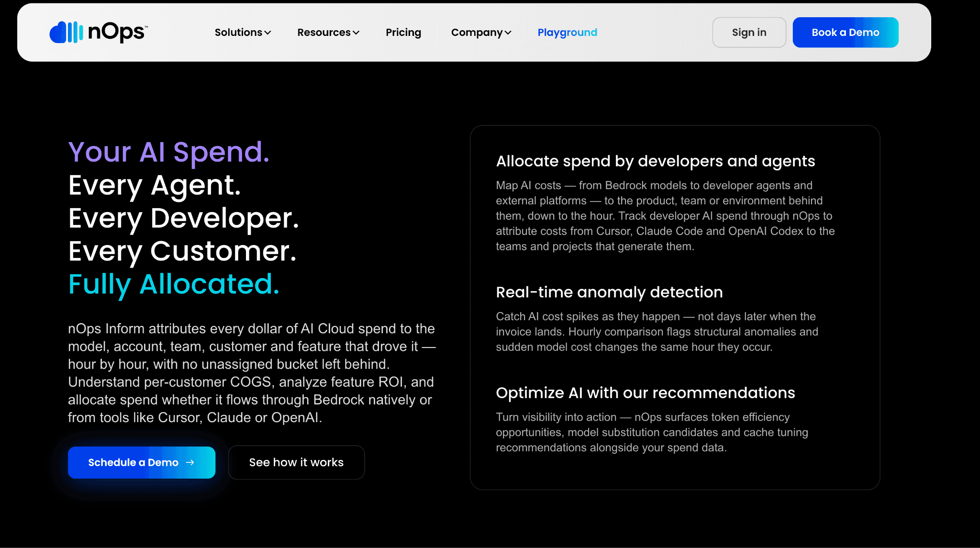980x548 pixels.
Task: Click the 'Turn visibility into action' paragraph
Action: coord(652,432)
